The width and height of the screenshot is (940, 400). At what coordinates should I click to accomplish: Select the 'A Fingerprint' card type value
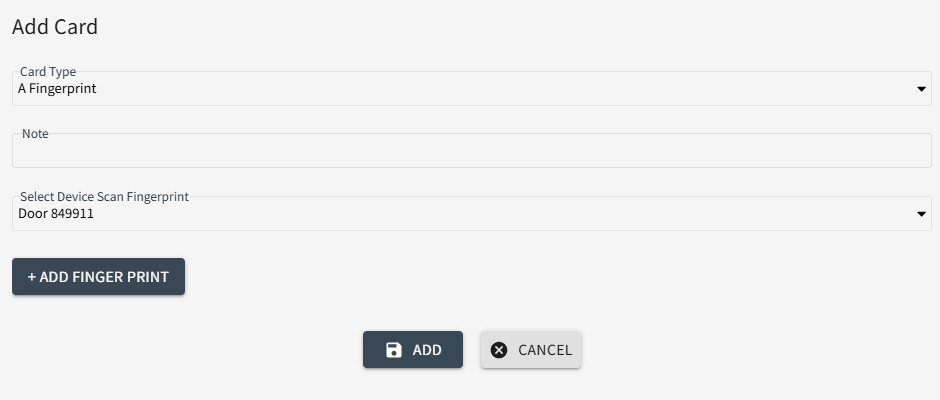tap(57, 89)
